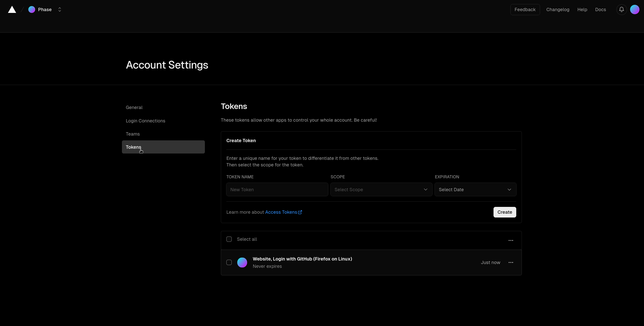Open the Teams settings section
Screen dimensions: 644x326
tap(133, 134)
